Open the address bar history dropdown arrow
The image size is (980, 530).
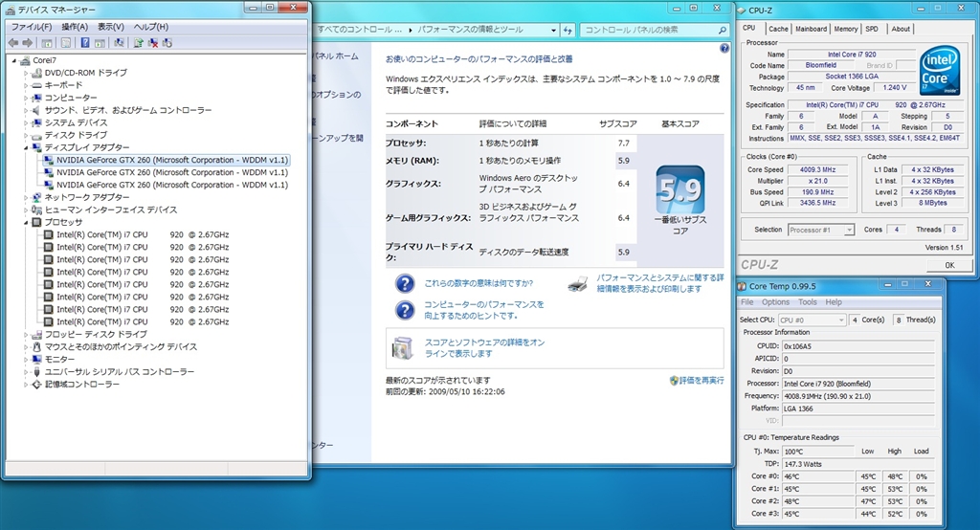[554, 30]
